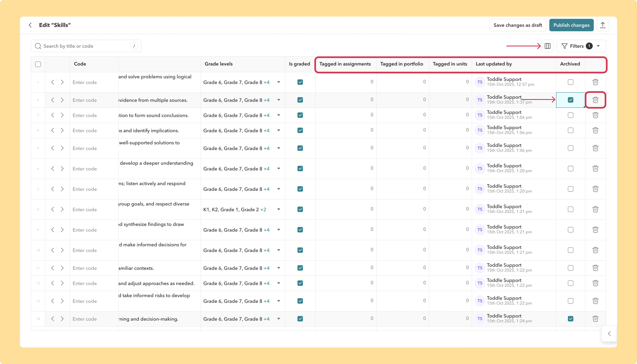The height and width of the screenshot is (364, 637).
Task: Indent row 4 with right arrow
Action: tap(62, 130)
